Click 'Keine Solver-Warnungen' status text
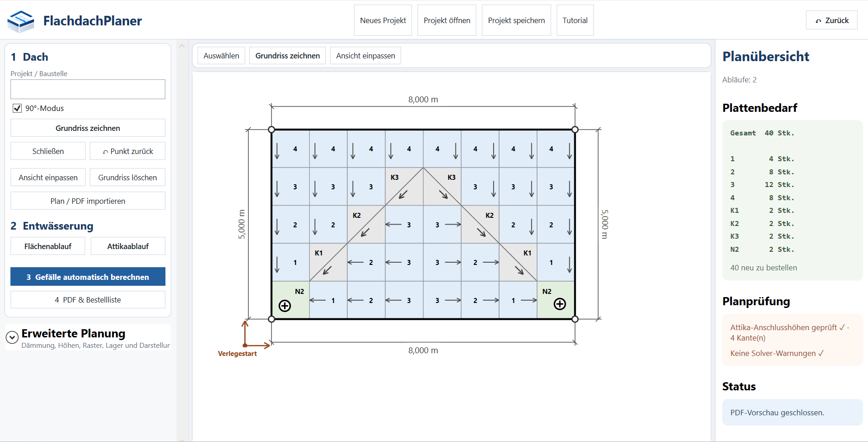Viewport: 868px width, 442px height. [777, 353]
